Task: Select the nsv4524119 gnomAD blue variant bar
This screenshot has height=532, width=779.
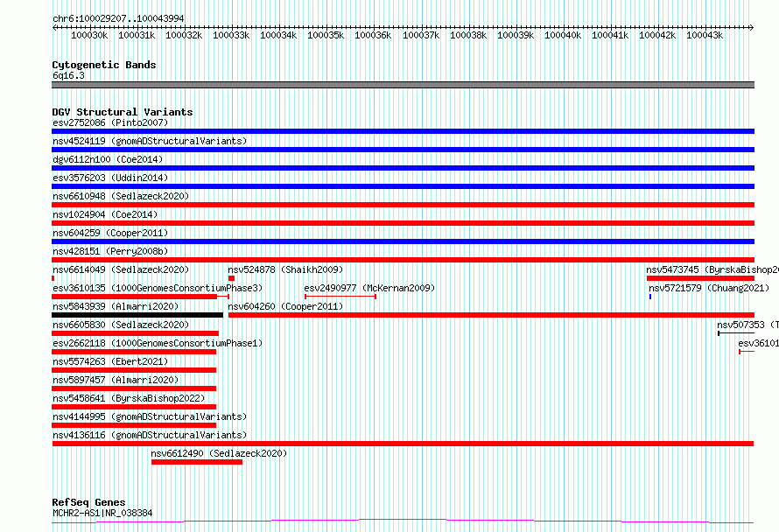Action: point(403,150)
